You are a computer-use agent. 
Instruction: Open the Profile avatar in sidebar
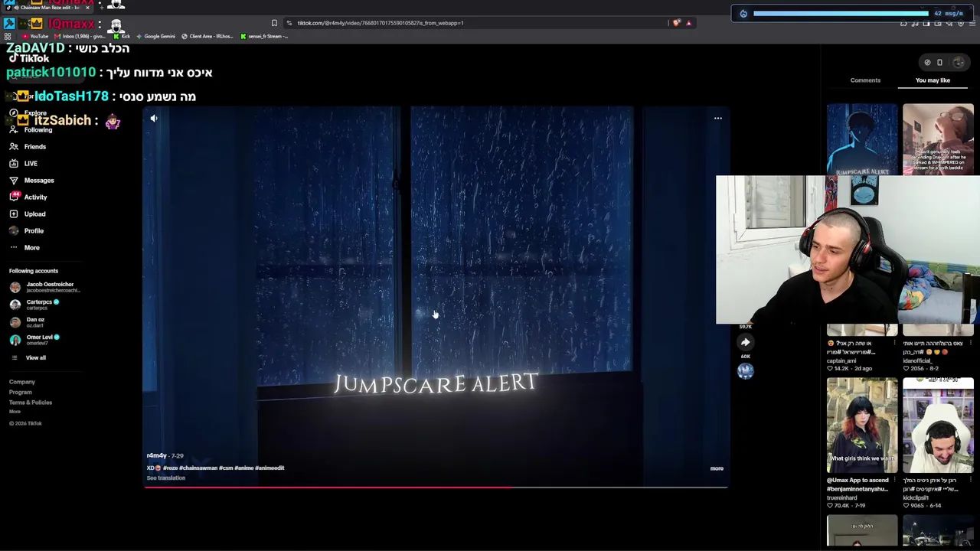[14, 231]
